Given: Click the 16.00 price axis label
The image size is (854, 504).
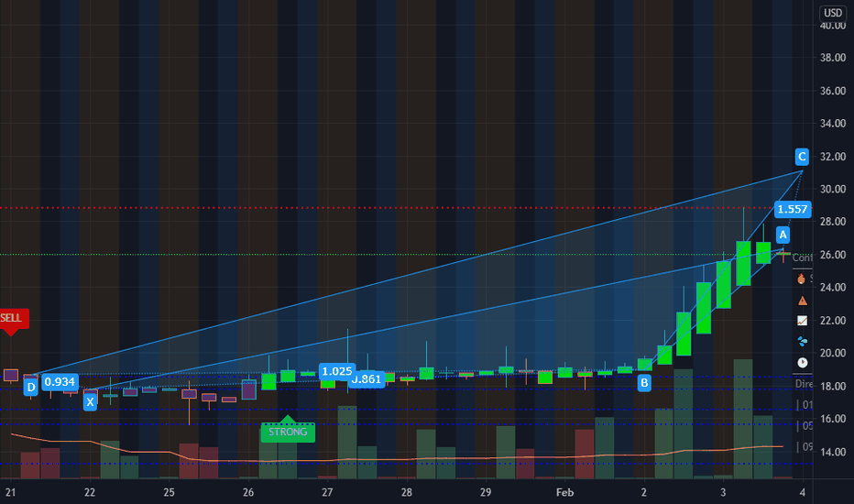Looking at the screenshot, I should click(833, 419).
